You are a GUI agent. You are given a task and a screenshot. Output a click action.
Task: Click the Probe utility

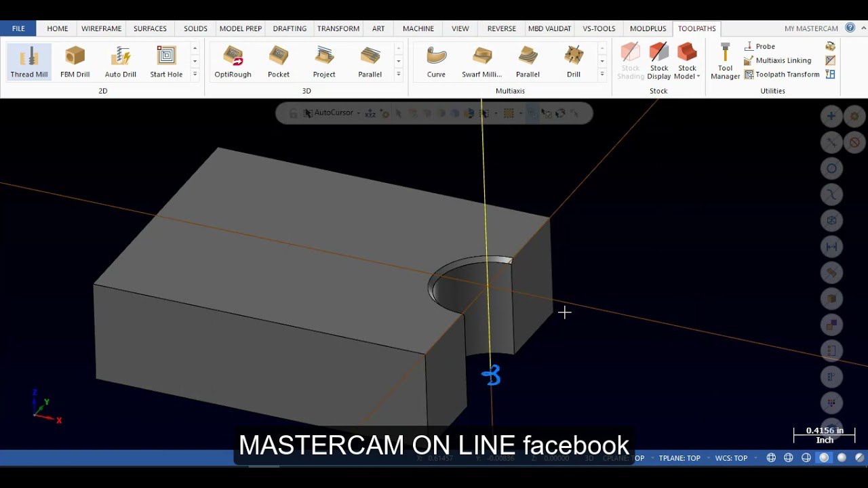pos(759,46)
